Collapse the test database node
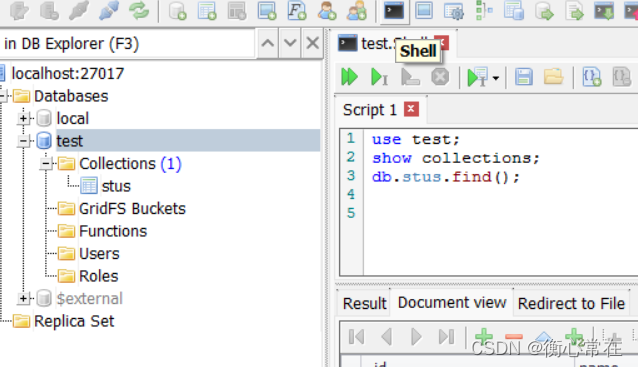The image size is (638, 367). 23,141
